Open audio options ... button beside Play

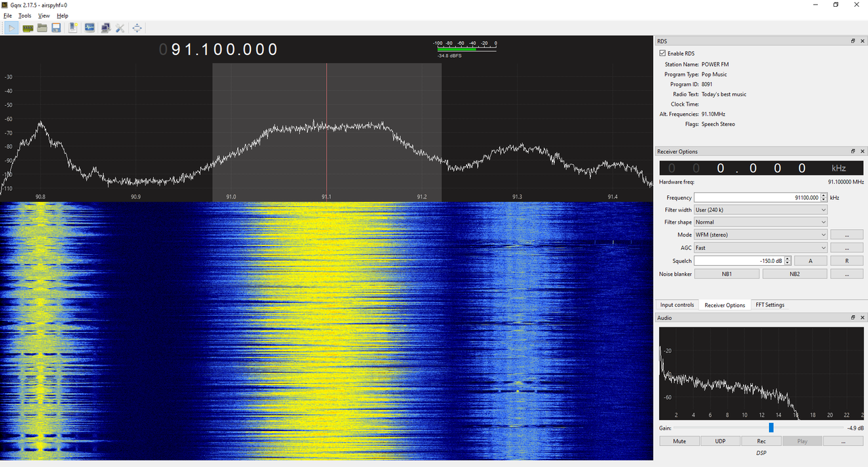click(x=844, y=441)
